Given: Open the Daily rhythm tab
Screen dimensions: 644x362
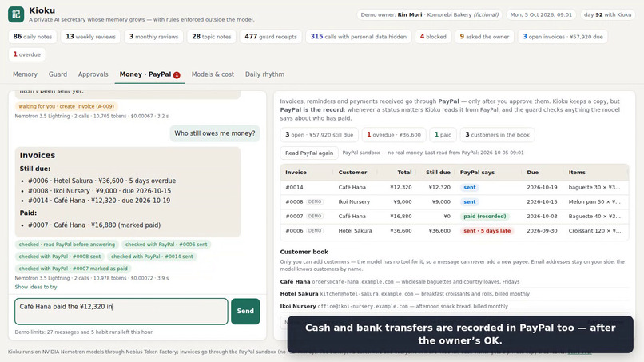Looking at the screenshot, I should click(x=264, y=74).
